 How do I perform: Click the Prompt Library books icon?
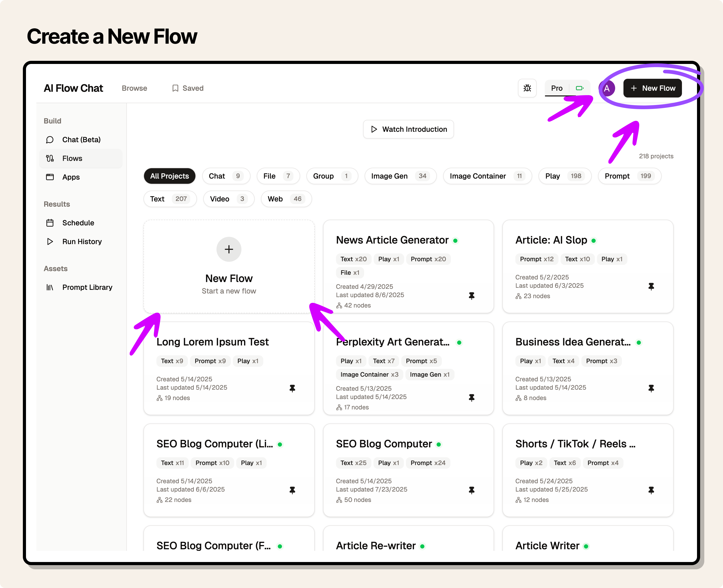point(50,287)
